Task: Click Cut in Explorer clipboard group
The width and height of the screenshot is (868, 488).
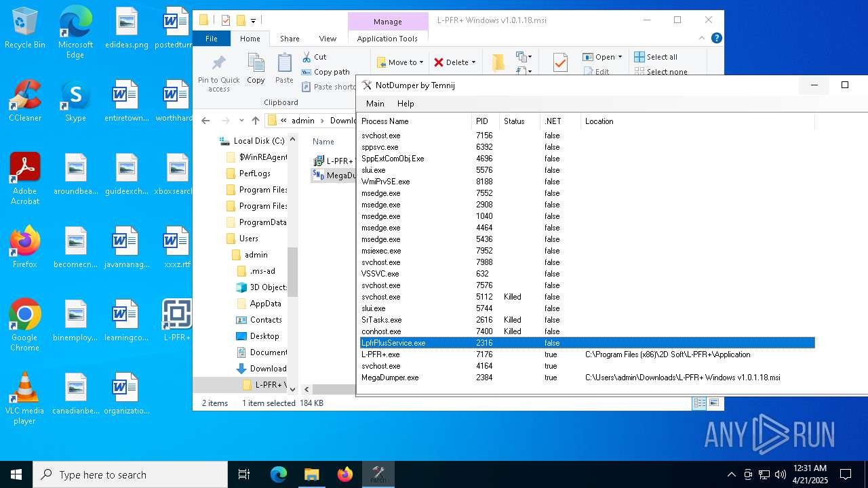Action: coord(315,57)
